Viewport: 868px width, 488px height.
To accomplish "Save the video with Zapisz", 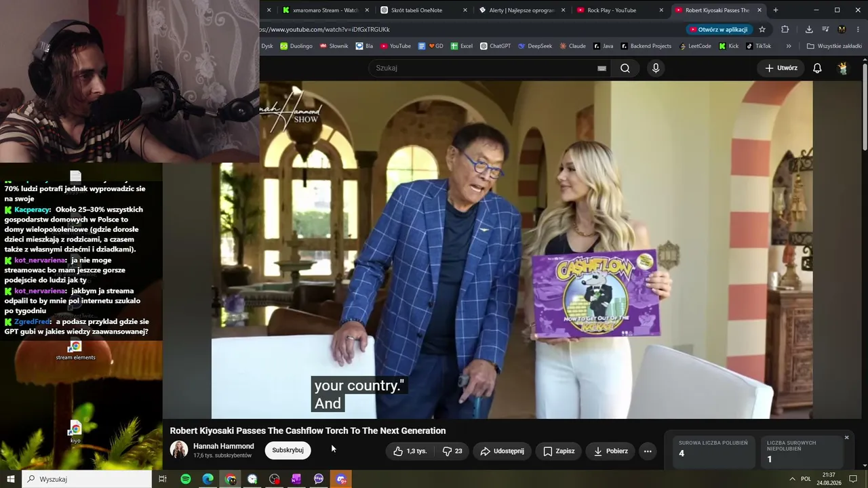I will [559, 451].
